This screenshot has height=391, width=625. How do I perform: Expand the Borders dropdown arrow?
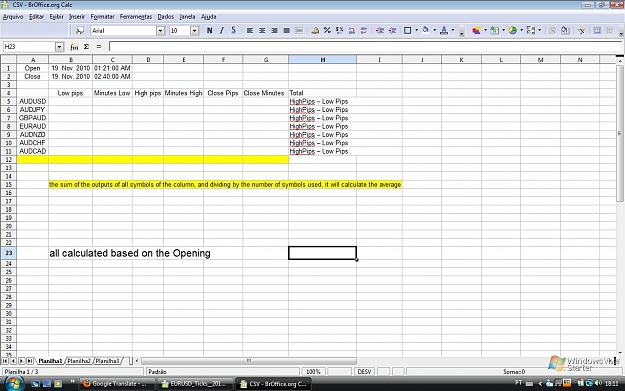[417, 30]
